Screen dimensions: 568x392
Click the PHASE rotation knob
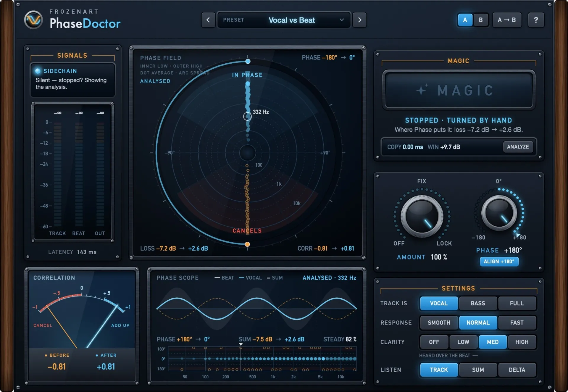499,213
